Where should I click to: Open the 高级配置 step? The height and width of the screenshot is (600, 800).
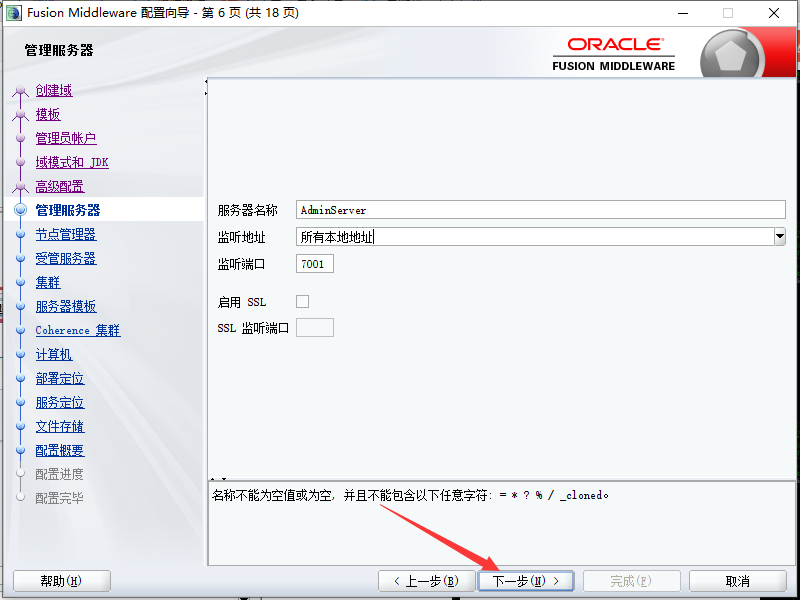click(60, 186)
